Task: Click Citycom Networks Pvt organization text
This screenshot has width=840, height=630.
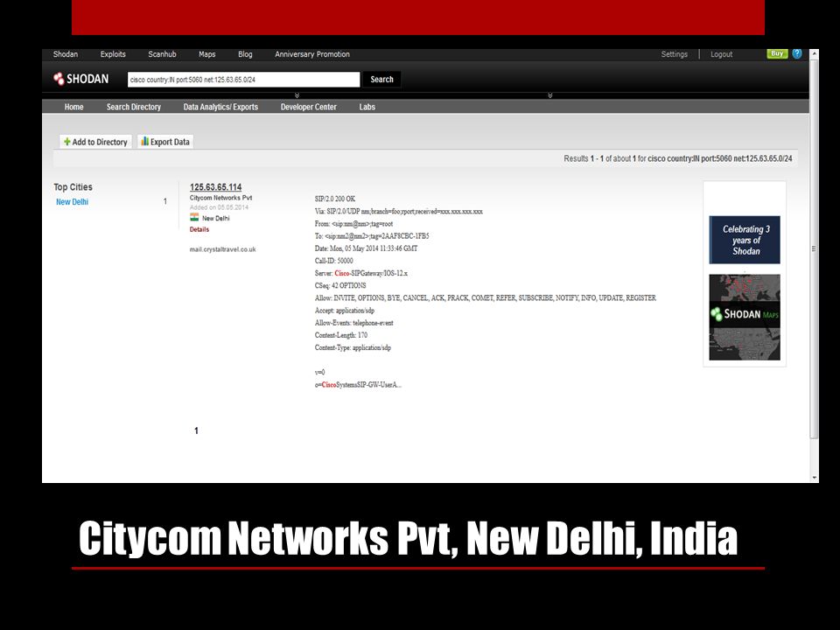Action: (220, 198)
